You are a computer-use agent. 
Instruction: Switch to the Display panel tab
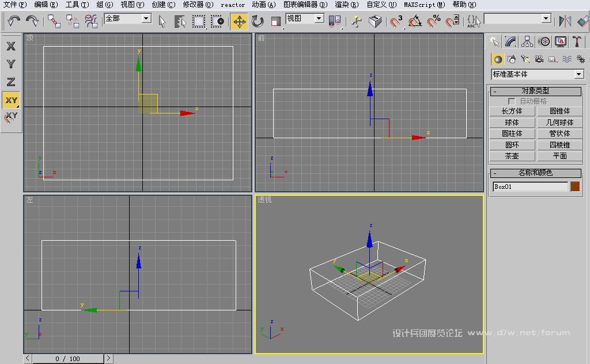[x=560, y=41]
